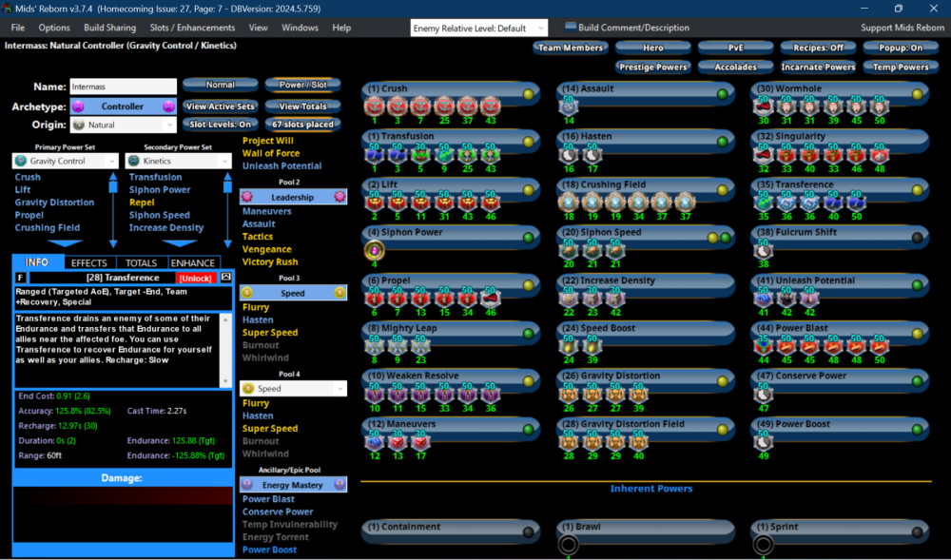
Task: Click the F icon beside Transference title
Action: pyautogui.click(x=22, y=278)
